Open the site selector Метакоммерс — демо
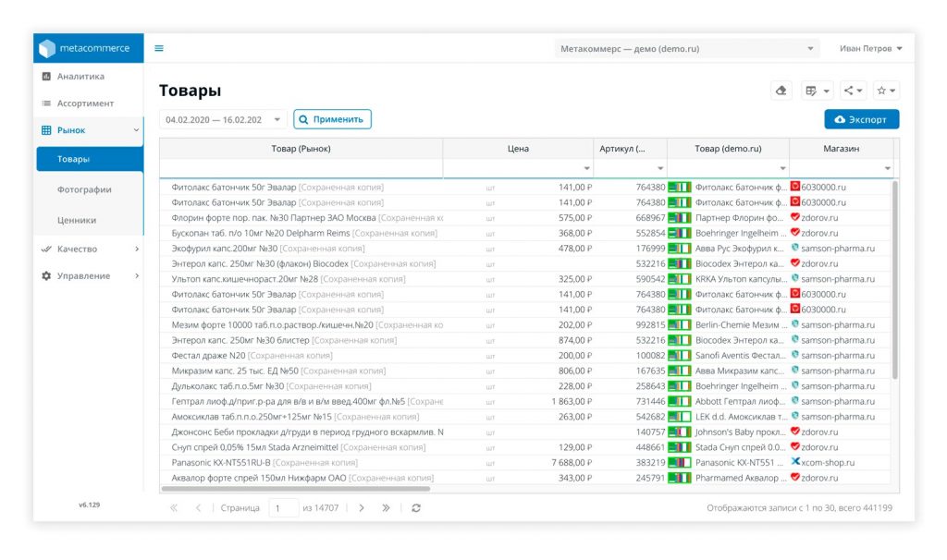 tap(687, 49)
